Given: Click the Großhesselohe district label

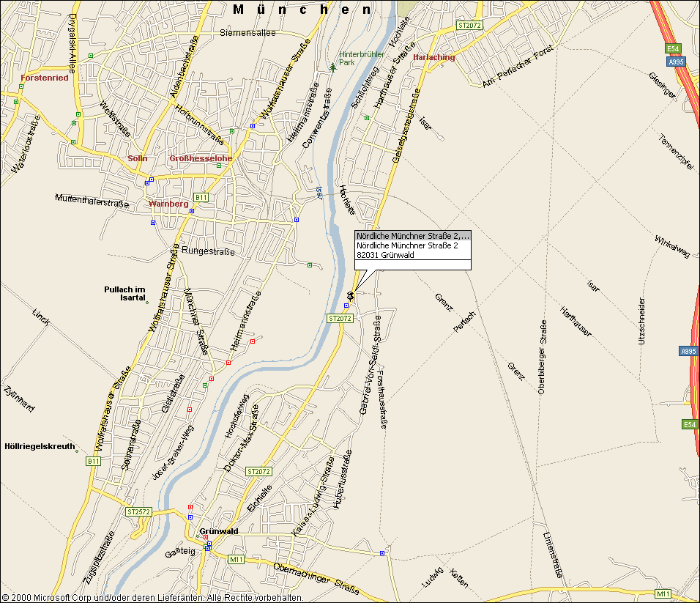Looking at the screenshot, I should coord(201,158).
